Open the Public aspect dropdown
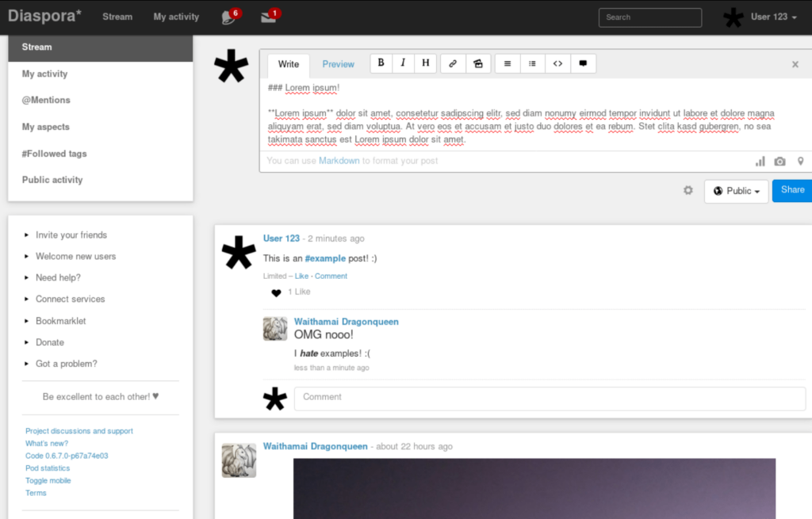The width and height of the screenshot is (812, 519). [x=736, y=191]
